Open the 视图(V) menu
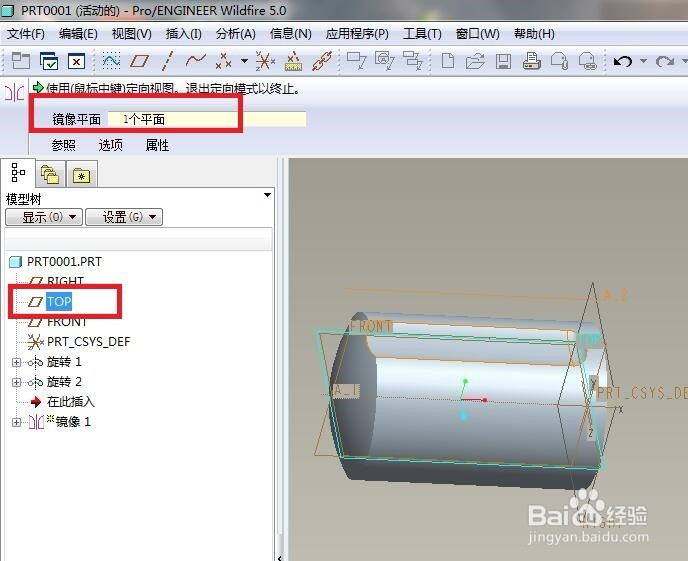This screenshot has width=688, height=561. tap(132, 34)
